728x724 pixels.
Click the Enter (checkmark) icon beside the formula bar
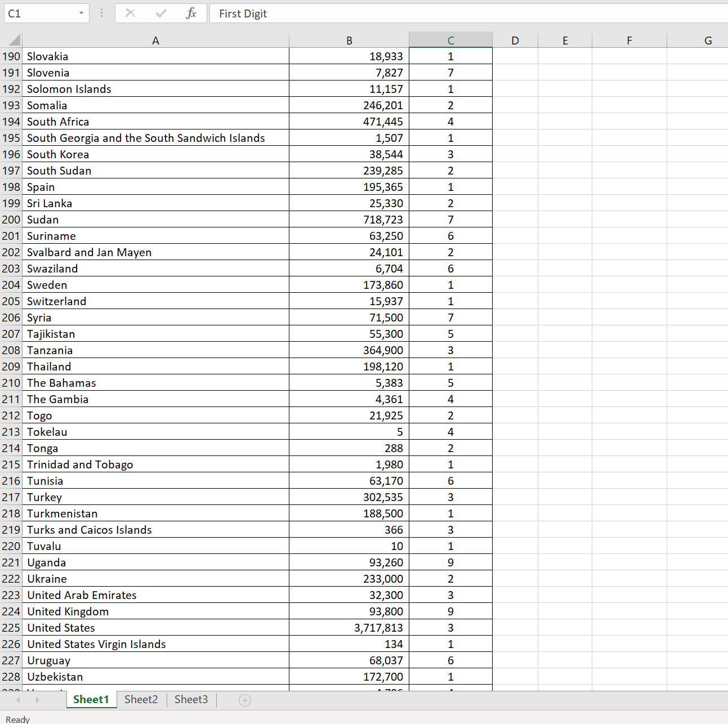click(x=161, y=13)
